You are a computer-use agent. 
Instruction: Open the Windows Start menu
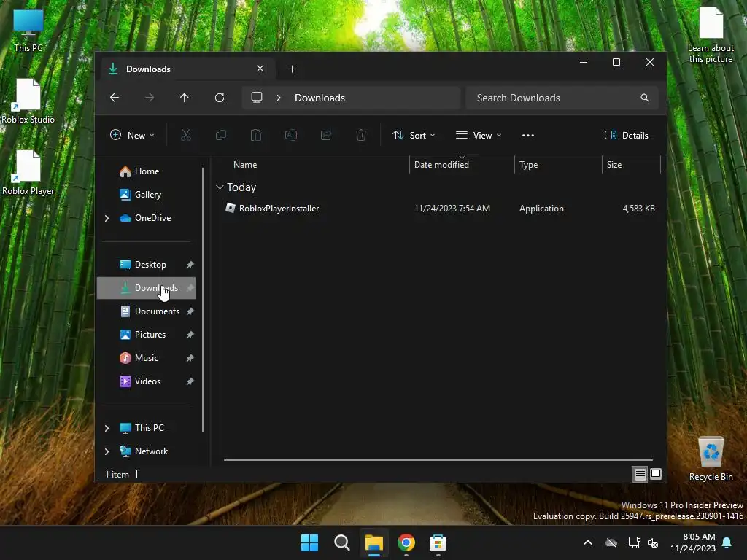click(309, 542)
